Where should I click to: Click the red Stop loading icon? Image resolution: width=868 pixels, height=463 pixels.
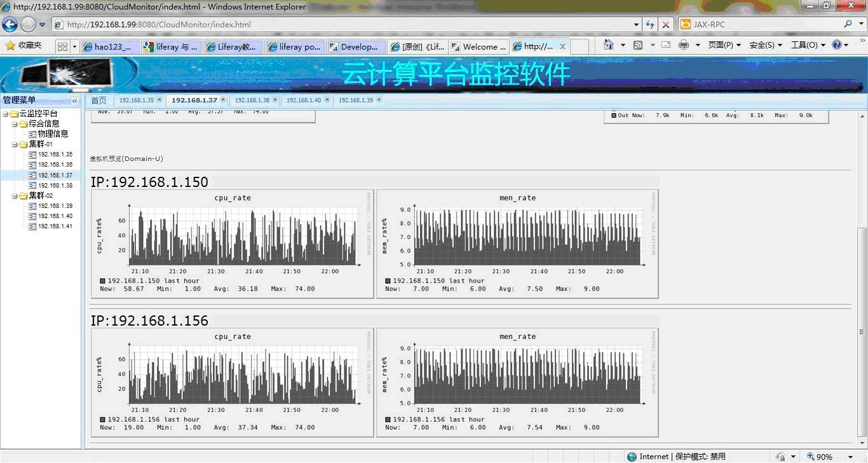click(665, 25)
